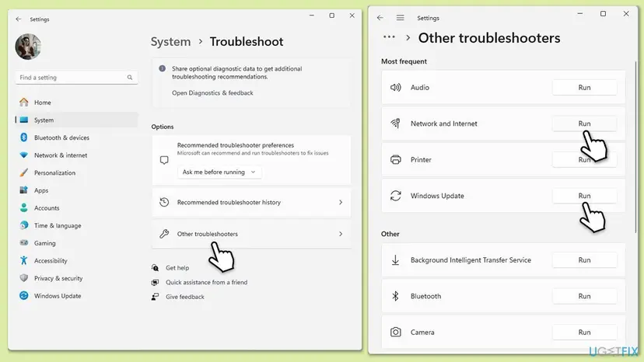Click the Bluetooth icon in the sidebar
This screenshot has width=644, height=362.
(x=24, y=137)
